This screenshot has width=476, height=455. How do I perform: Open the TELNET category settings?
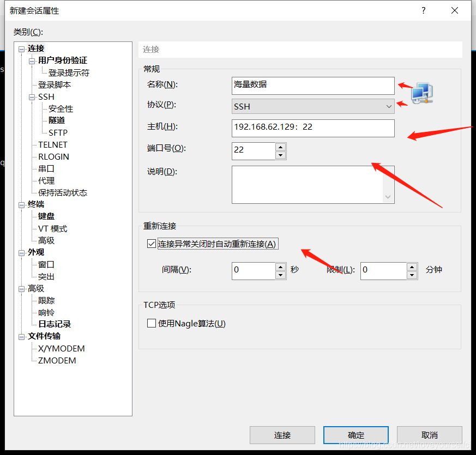tap(52, 144)
